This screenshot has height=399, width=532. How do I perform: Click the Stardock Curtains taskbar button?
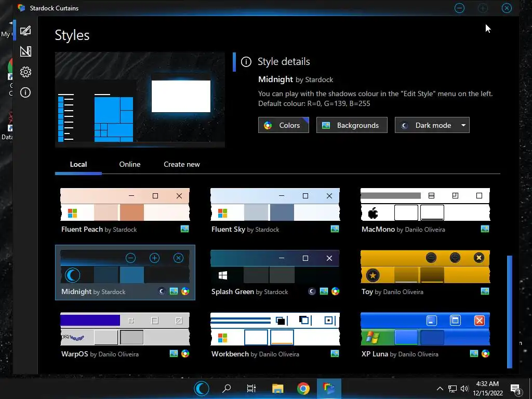click(329, 389)
